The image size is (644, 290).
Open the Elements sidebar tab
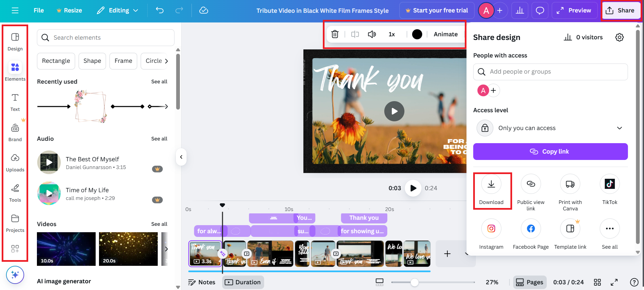[15, 72]
